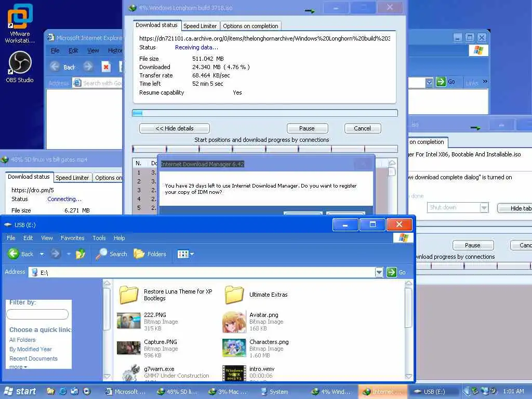
Task: Expand the Links chevron in Internet Explorer
Action: (485, 82)
